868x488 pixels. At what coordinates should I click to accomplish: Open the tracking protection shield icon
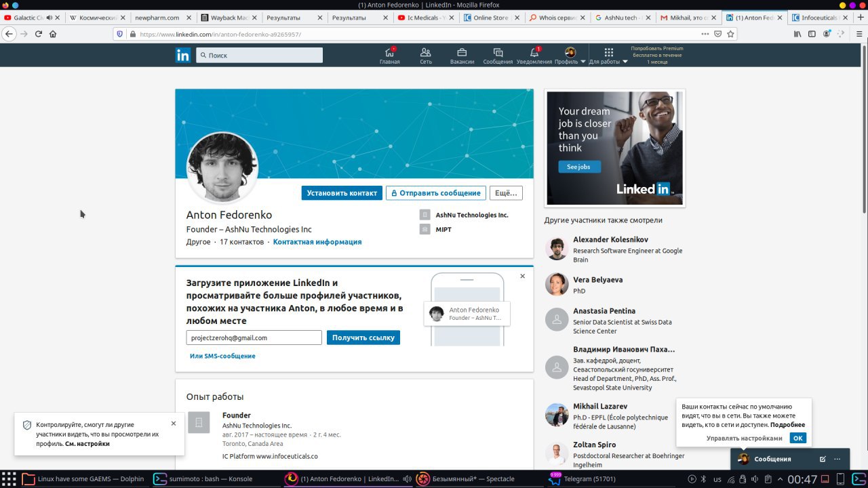click(x=120, y=34)
